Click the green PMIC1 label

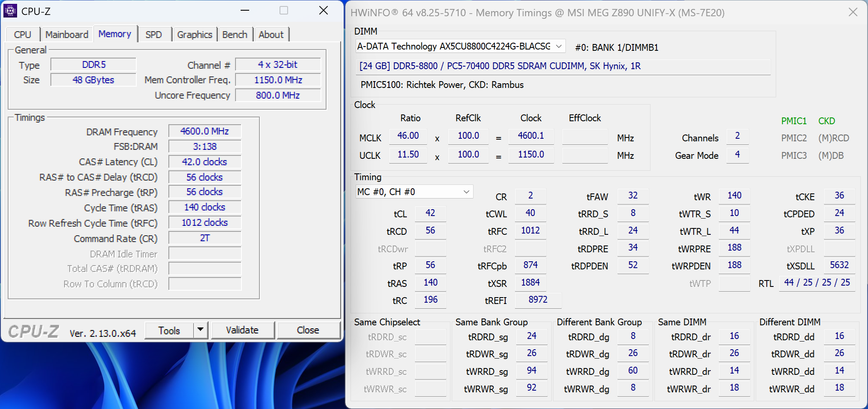pyautogui.click(x=794, y=121)
